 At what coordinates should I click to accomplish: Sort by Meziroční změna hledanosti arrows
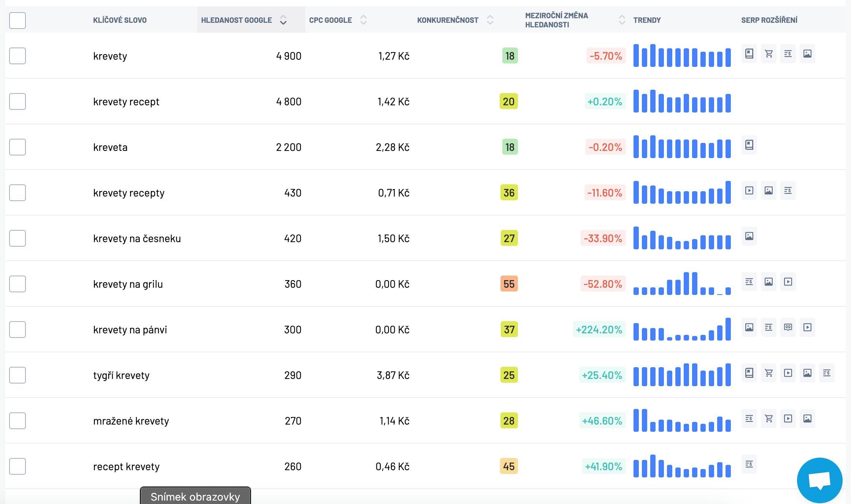click(x=622, y=20)
